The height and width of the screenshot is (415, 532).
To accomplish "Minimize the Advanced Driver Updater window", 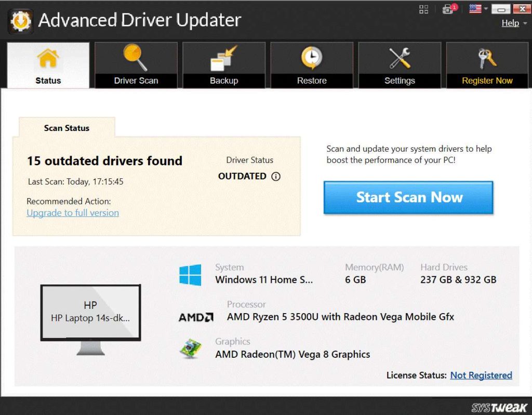I will pos(501,9).
